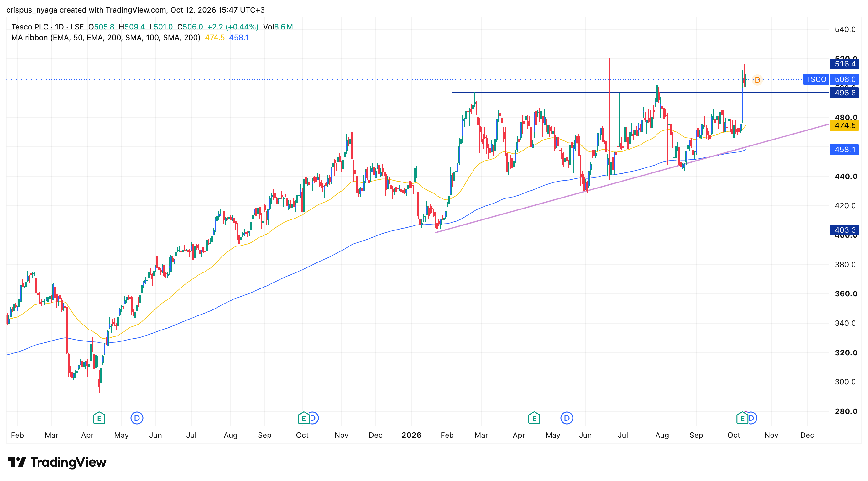Select the earnings E marker near Apr 2026

tap(534, 418)
